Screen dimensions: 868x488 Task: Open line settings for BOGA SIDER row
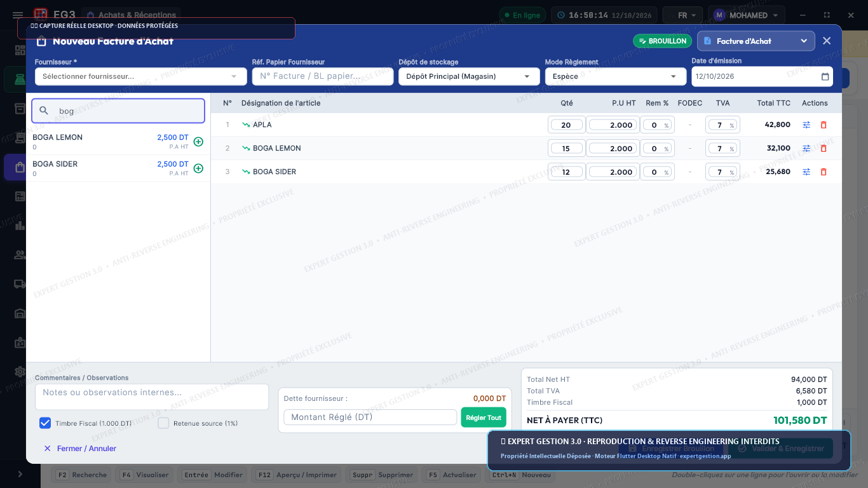click(x=806, y=172)
